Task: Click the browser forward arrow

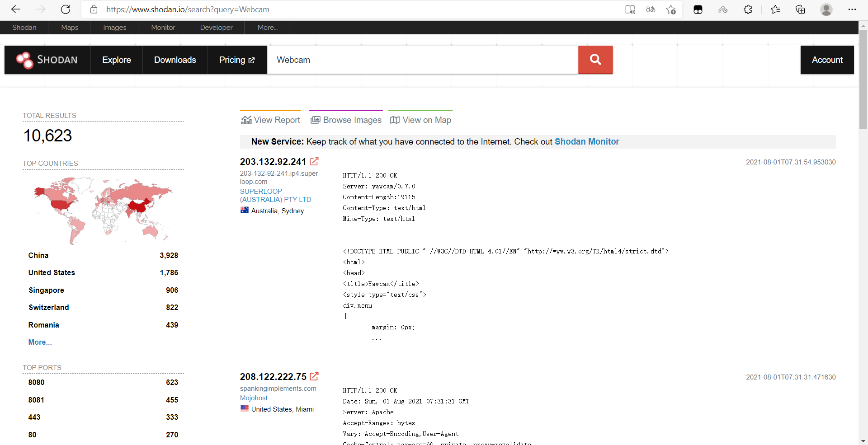Action: (x=41, y=9)
